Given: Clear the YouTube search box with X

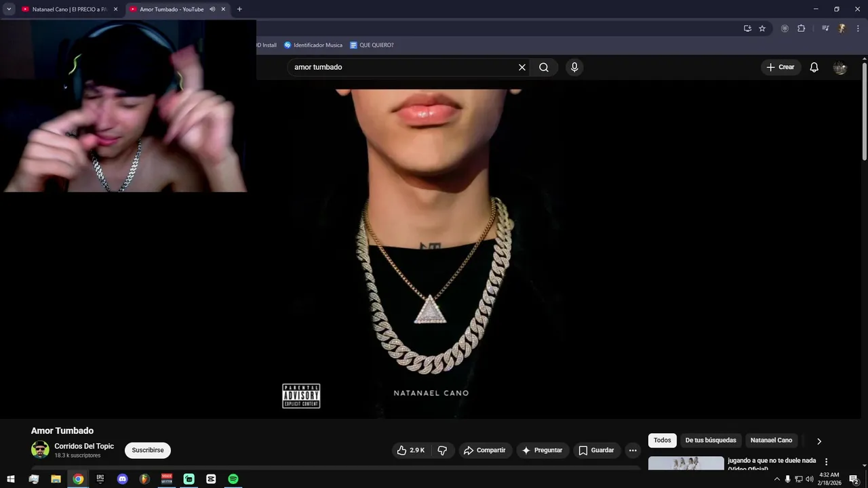Looking at the screenshot, I should 522,67.
